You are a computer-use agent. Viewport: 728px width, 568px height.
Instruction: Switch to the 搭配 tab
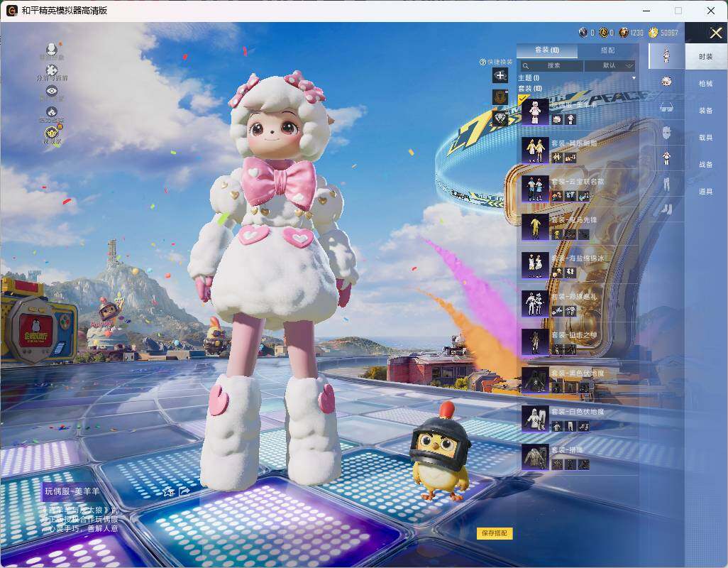607,50
